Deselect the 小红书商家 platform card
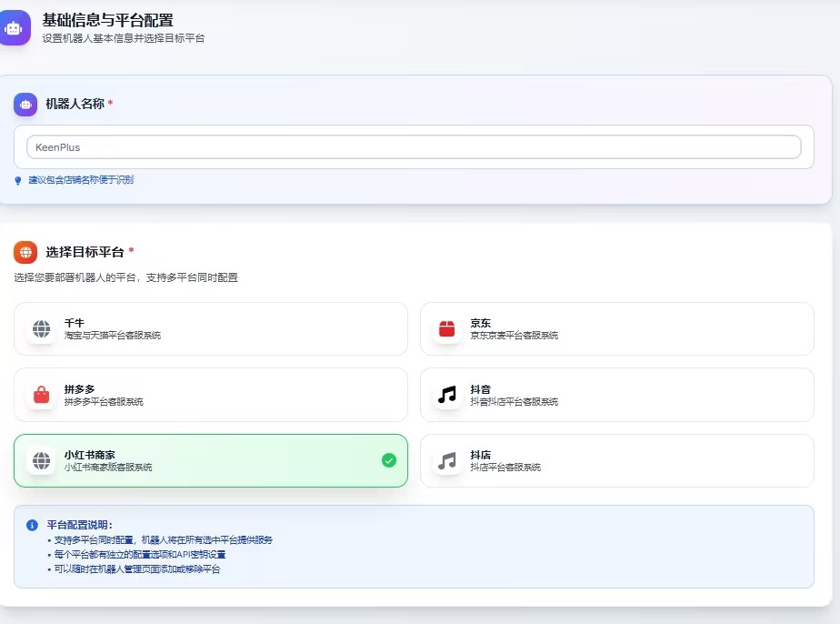 tap(210, 461)
